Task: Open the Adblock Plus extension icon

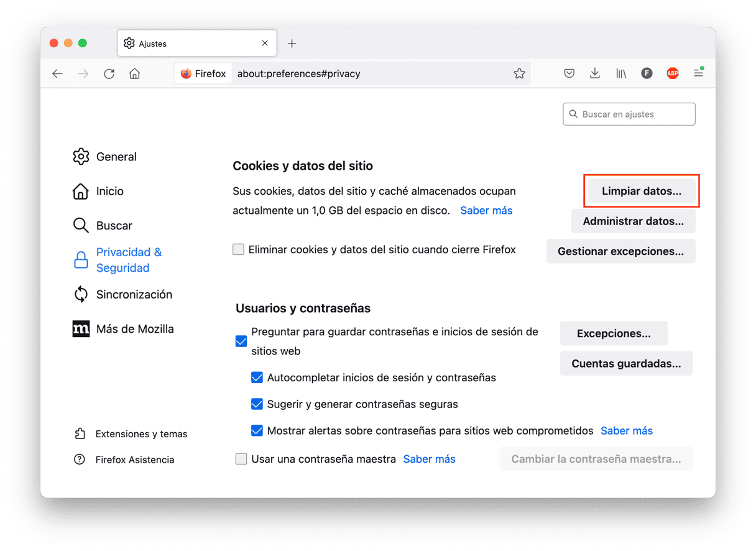Action: 673,73
